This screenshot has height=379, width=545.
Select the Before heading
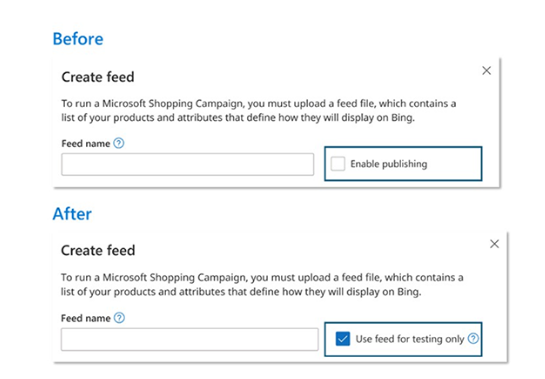[x=78, y=39]
